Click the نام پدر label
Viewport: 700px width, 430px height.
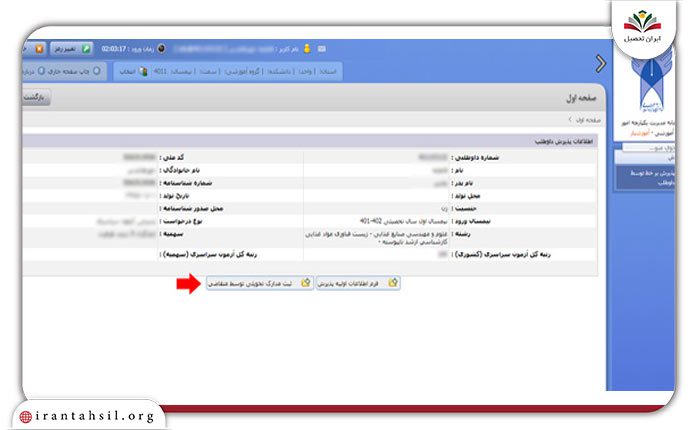pos(462,183)
